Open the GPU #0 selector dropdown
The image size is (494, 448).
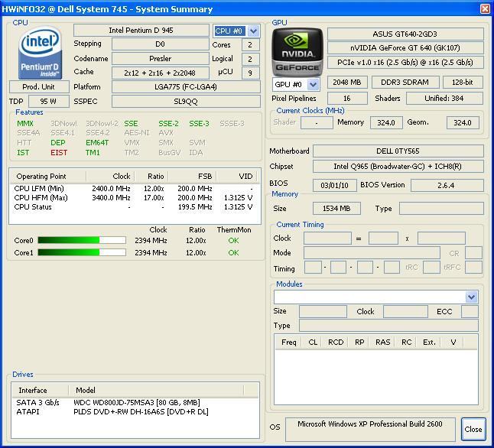[x=313, y=84]
